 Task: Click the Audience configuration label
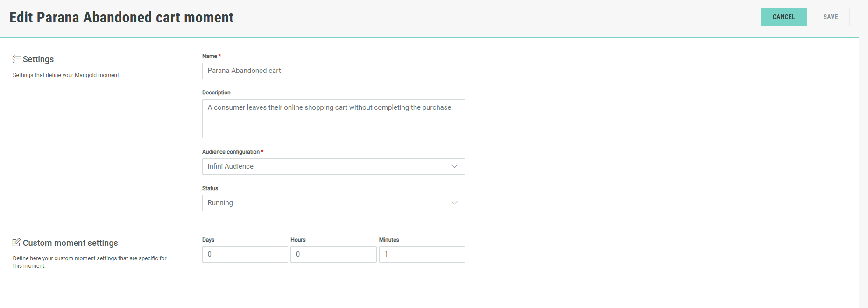[x=231, y=152]
